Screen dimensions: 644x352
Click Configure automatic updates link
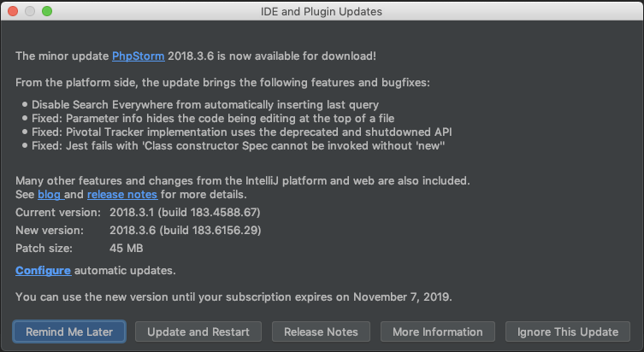pyautogui.click(x=43, y=271)
